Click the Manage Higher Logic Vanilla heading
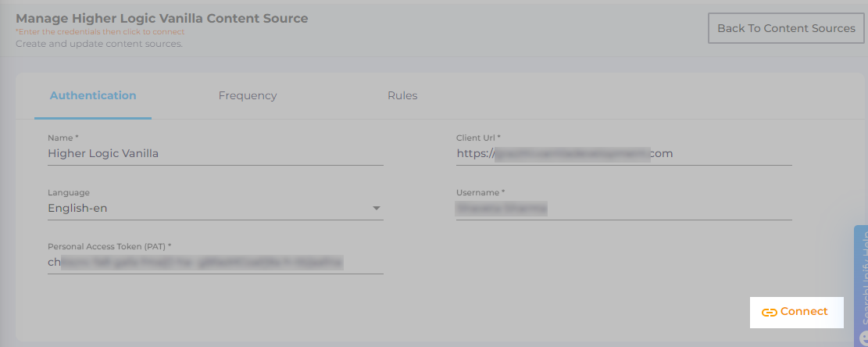 pos(162,18)
